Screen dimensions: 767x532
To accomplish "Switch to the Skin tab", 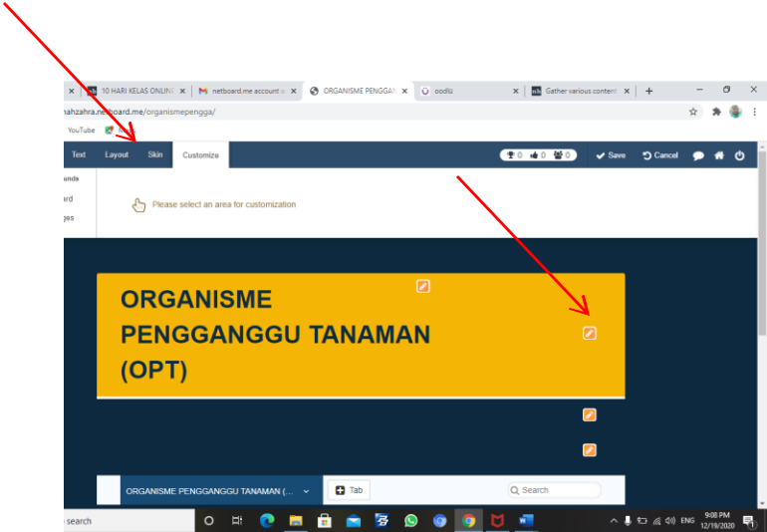I will point(155,155).
